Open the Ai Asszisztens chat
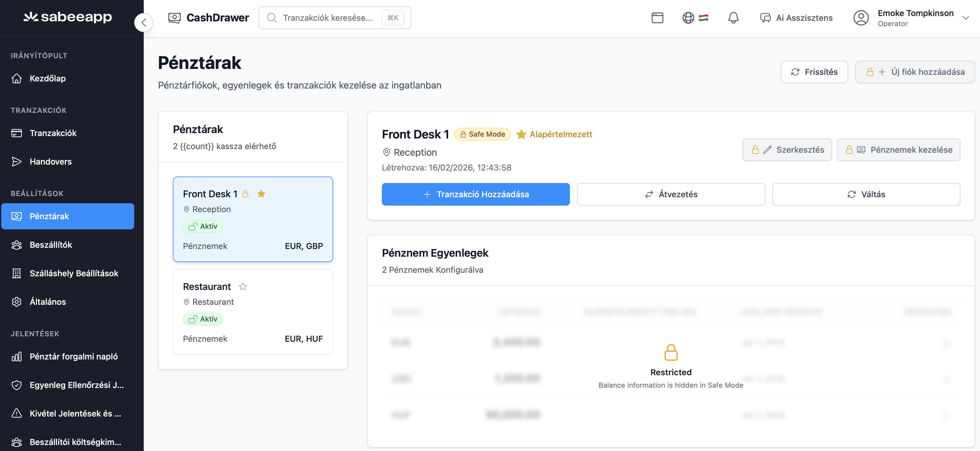 [x=796, y=18]
